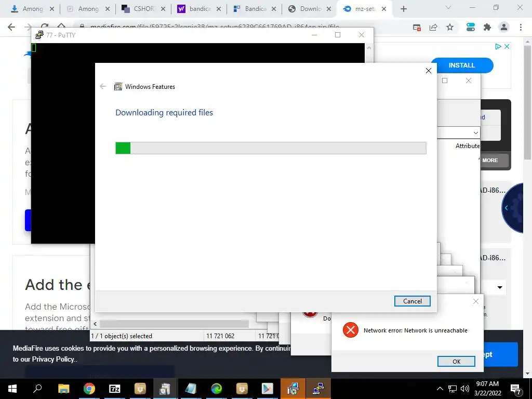
Task: Open the Windows Features taskbar icon
Action: click(165, 389)
